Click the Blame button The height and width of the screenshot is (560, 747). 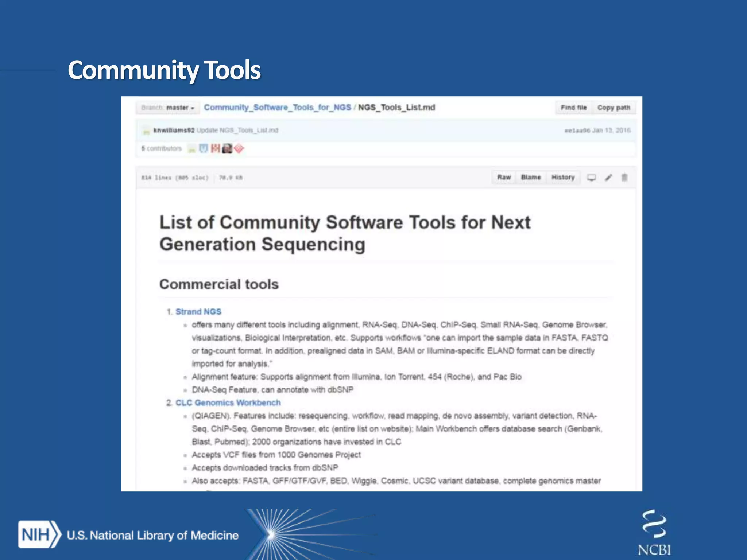[531, 177]
